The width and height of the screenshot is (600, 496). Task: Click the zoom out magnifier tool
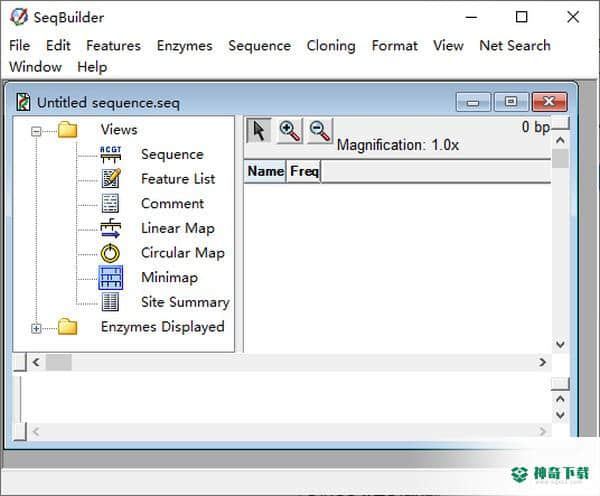320,131
